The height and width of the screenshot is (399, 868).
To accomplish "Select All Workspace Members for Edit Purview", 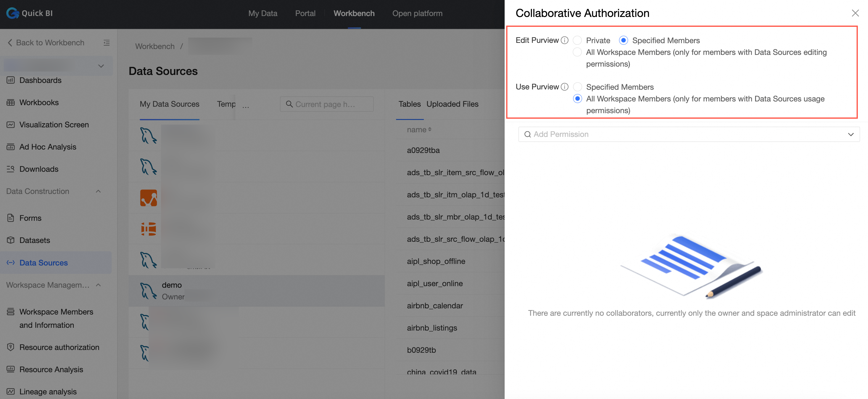I will [x=577, y=52].
